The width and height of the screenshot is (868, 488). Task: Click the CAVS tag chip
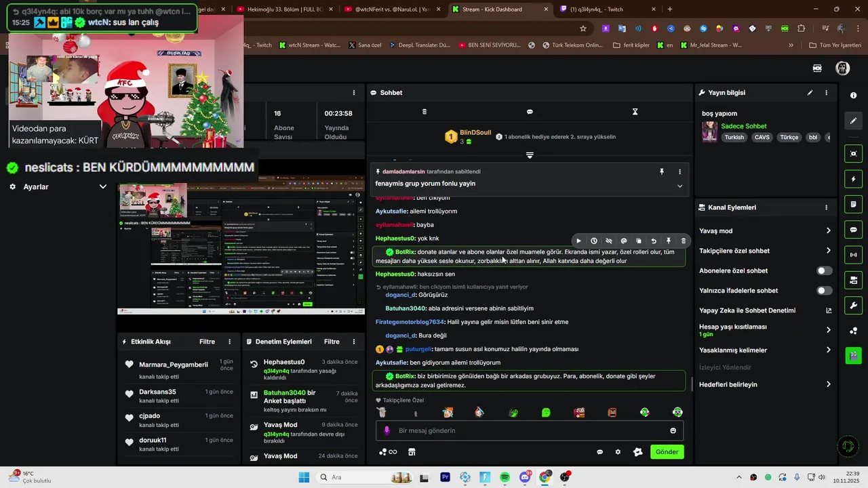(762, 138)
